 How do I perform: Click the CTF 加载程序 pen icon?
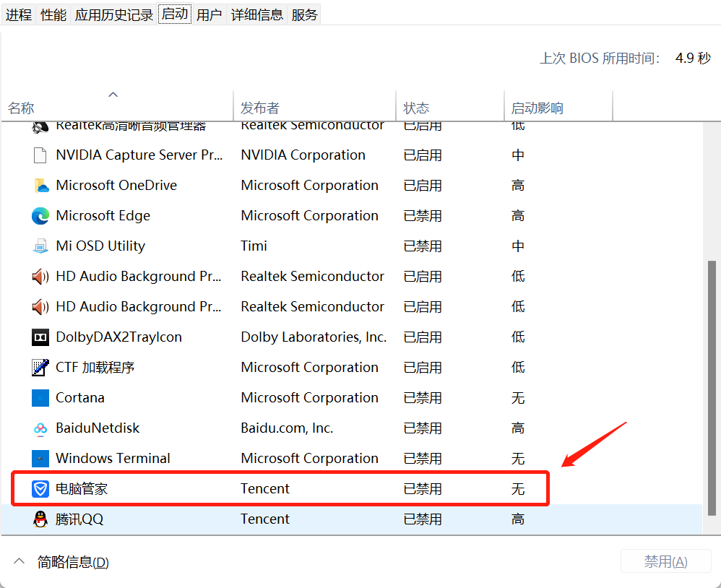[x=40, y=368]
